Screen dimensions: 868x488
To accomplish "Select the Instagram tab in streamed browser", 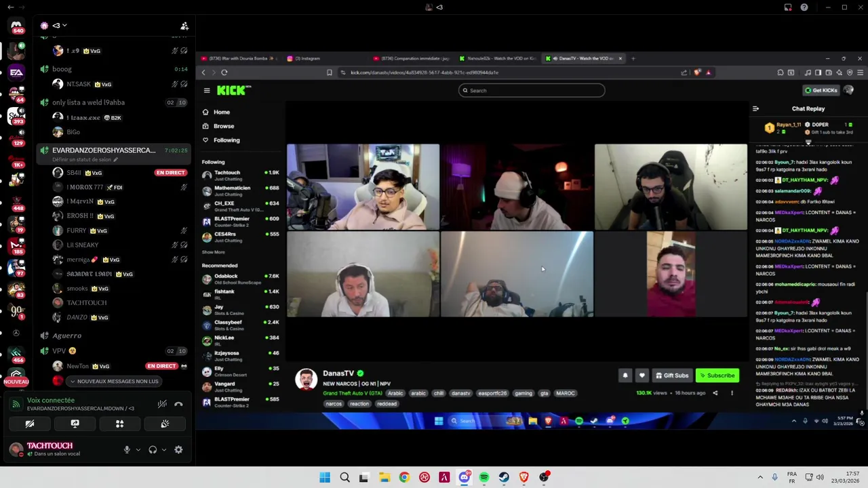I will 307,58.
